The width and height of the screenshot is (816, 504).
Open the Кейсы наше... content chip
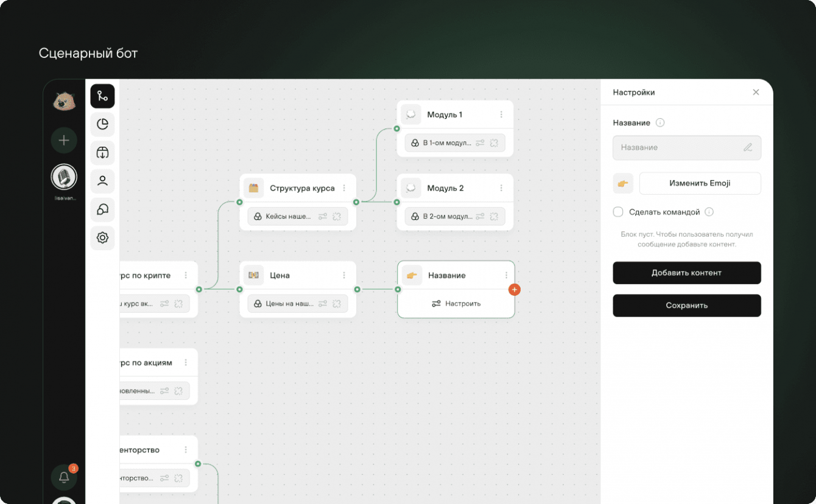coord(298,216)
